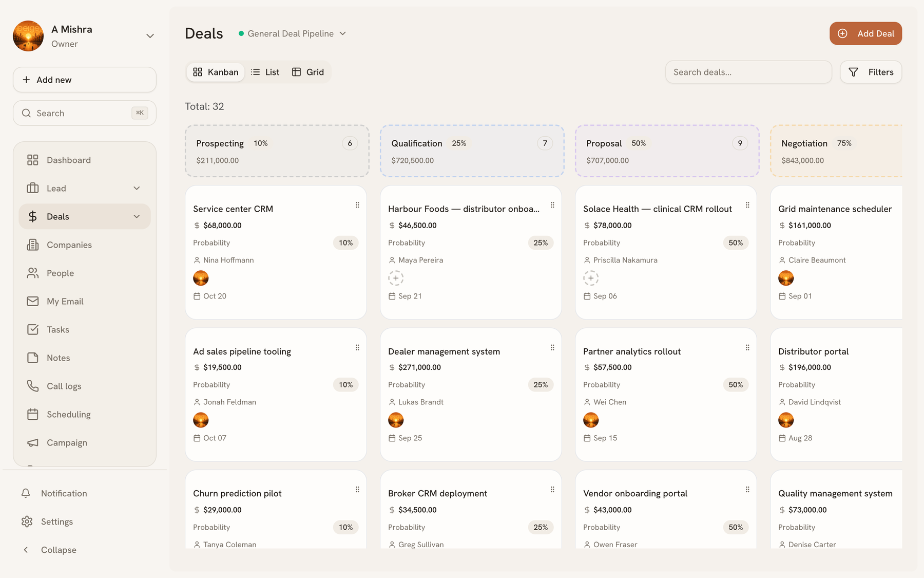The image size is (924, 578).
Task: Click the sidebar Search box
Action: point(85,113)
